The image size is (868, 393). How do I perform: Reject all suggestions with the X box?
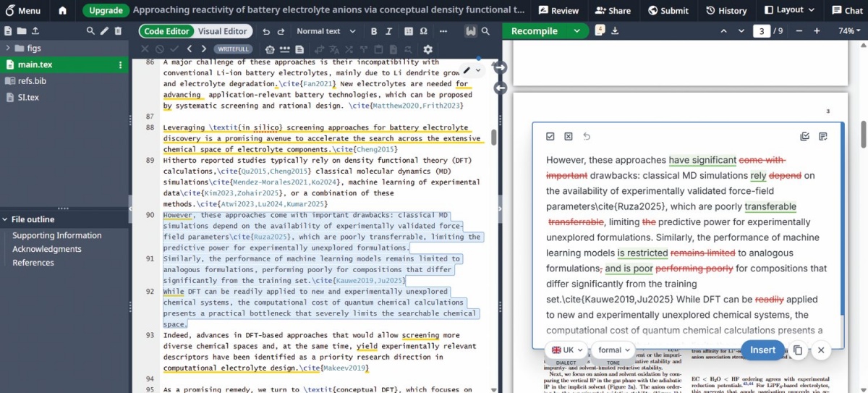pyautogui.click(x=568, y=136)
